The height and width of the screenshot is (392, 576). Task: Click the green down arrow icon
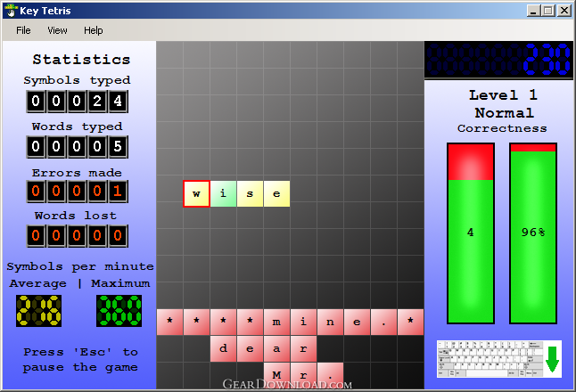(552, 360)
